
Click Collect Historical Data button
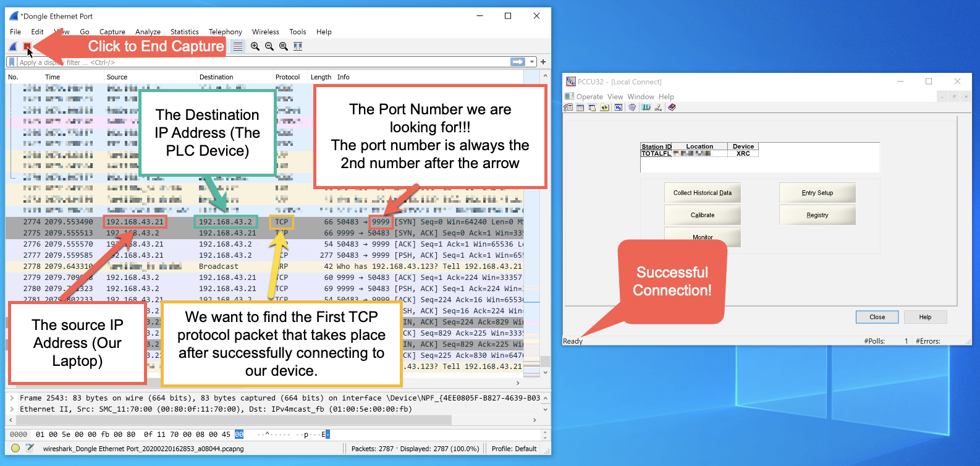tap(703, 193)
